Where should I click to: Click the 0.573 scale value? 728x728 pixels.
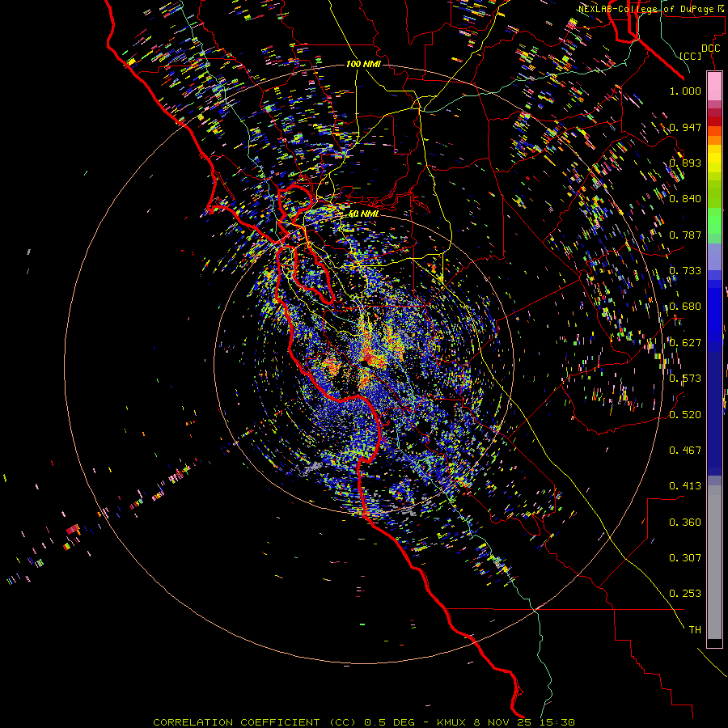click(685, 379)
